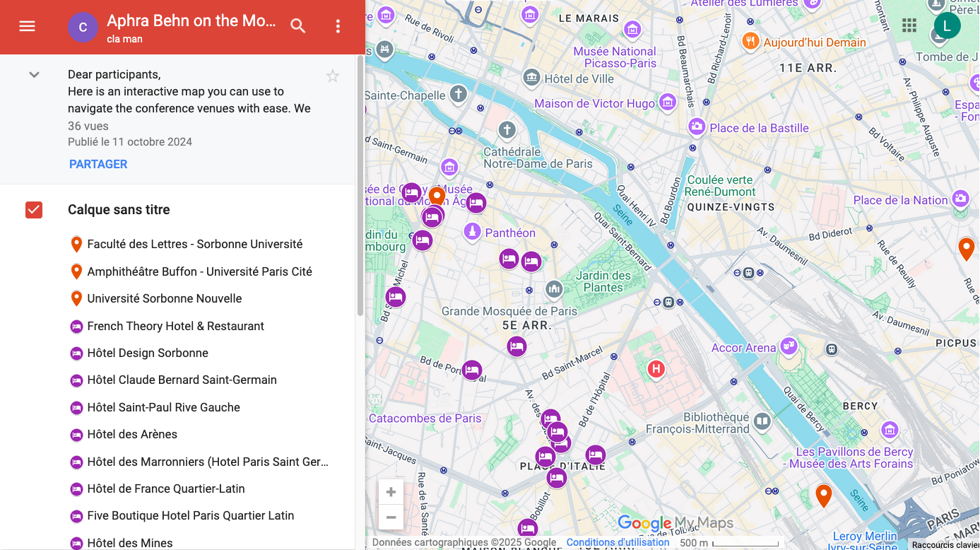This screenshot has width=980, height=550.
Task: Open the hamburger menu in the red header
Action: (27, 26)
